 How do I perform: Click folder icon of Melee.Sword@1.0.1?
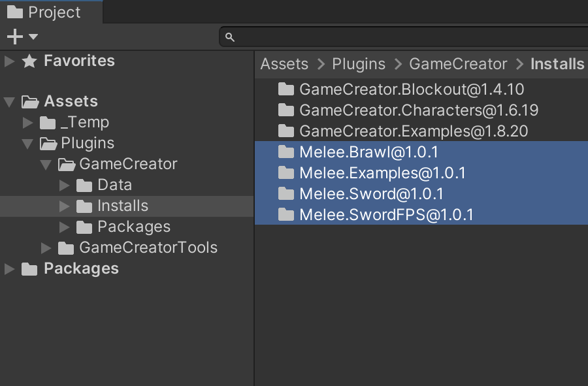coord(286,195)
